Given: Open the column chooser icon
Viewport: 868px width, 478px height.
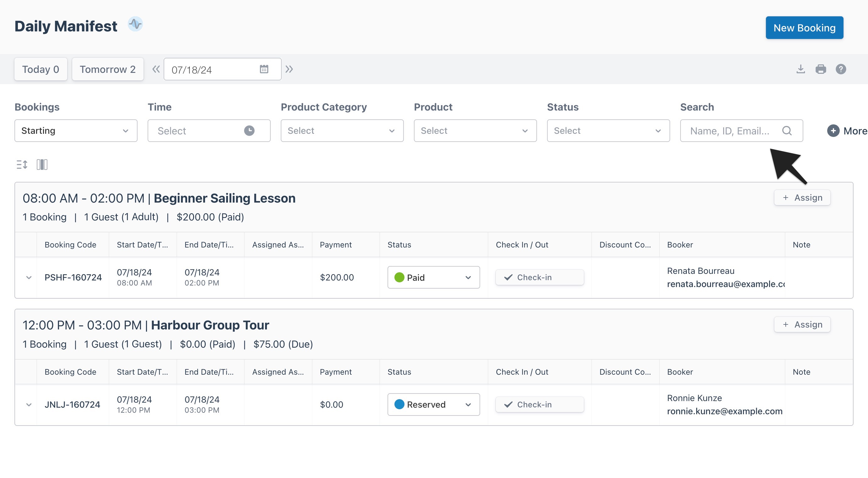Looking at the screenshot, I should [x=42, y=165].
